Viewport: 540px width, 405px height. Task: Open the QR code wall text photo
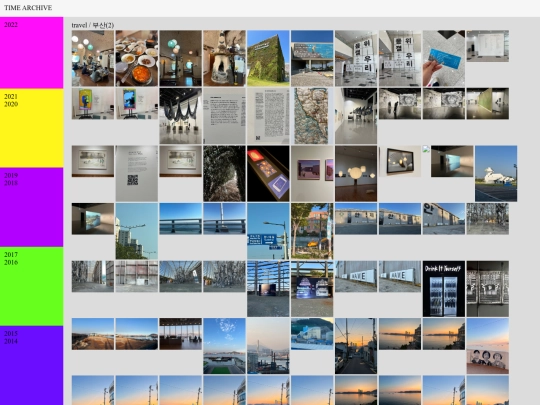pos(137,173)
